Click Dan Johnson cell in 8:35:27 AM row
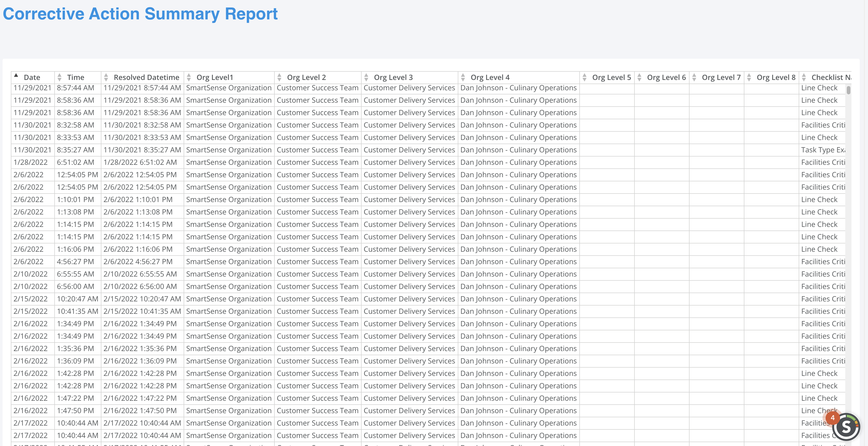Screen dimensions: 868x446 click(x=519, y=150)
